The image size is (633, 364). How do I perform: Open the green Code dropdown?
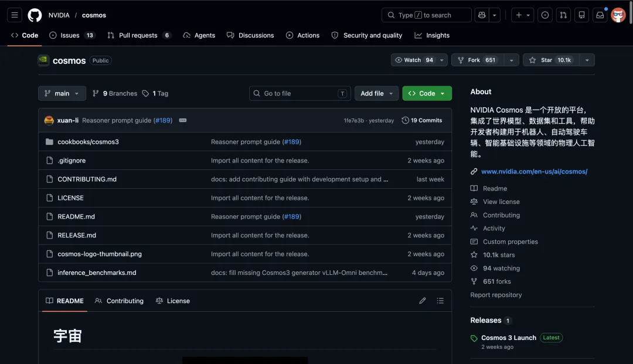[x=427, y=93]
